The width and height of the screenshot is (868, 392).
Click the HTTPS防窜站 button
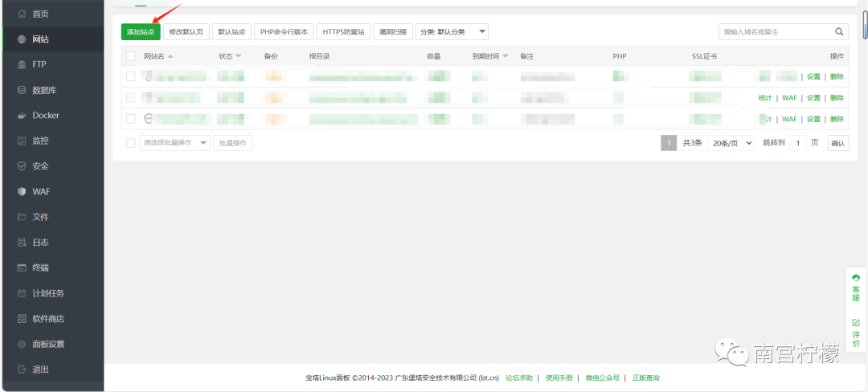click(x=344, y=31)
